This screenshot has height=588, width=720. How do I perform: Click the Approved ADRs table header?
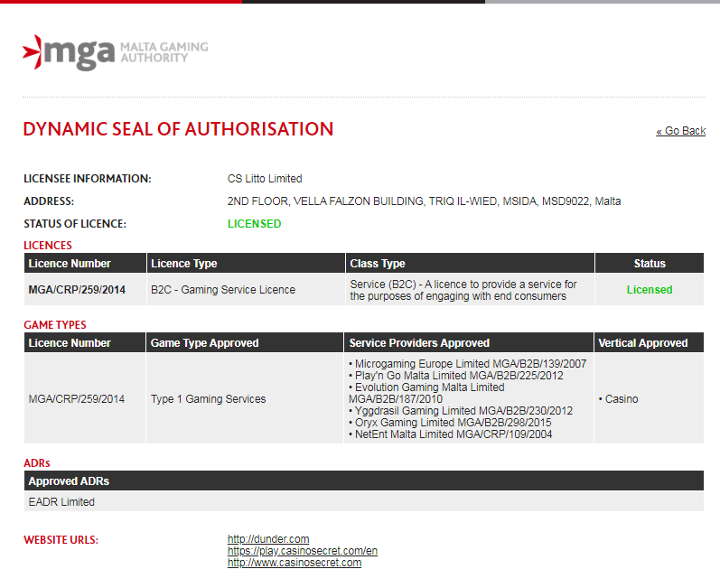tap(364, 481)
